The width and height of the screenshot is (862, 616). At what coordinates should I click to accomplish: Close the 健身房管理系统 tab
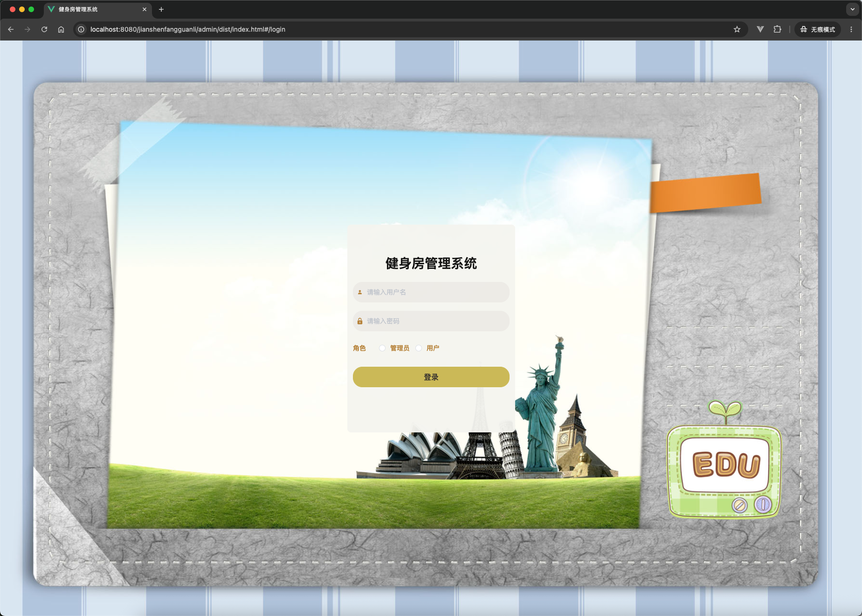pos(145,9)
